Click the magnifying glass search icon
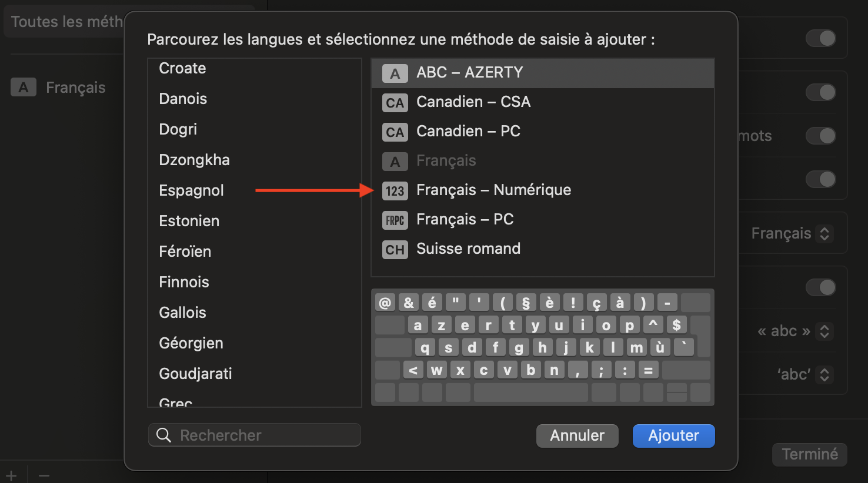This screenshot has width=868, height=483. [164, 435]
